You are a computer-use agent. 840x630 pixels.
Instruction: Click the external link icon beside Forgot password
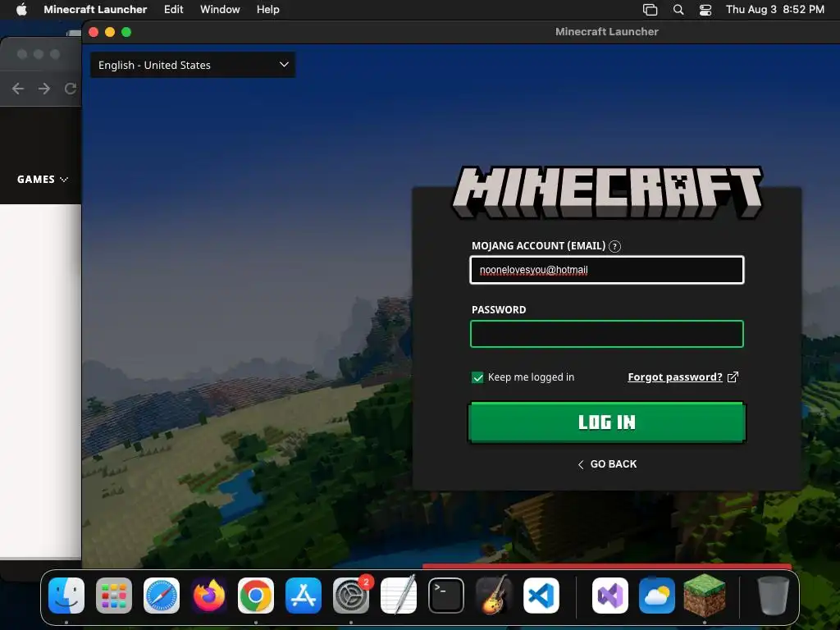pyautogui.click(x=733, y=377)
